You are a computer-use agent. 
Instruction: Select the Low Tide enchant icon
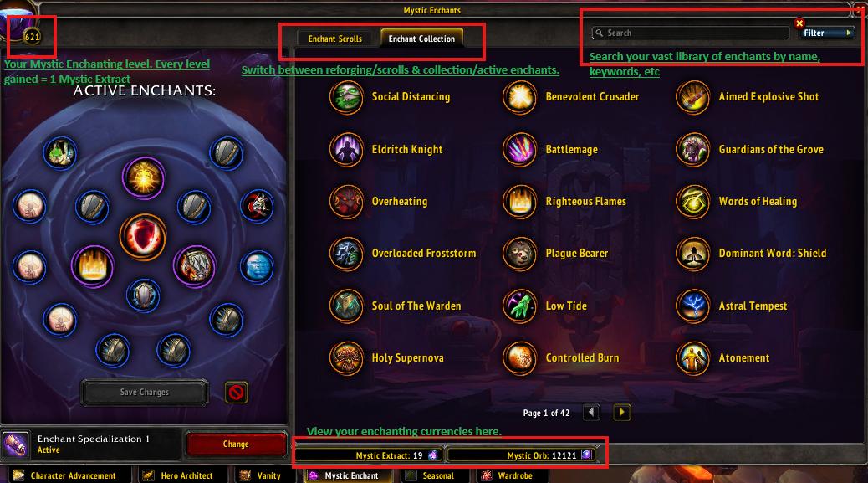[x=520, y=306]
